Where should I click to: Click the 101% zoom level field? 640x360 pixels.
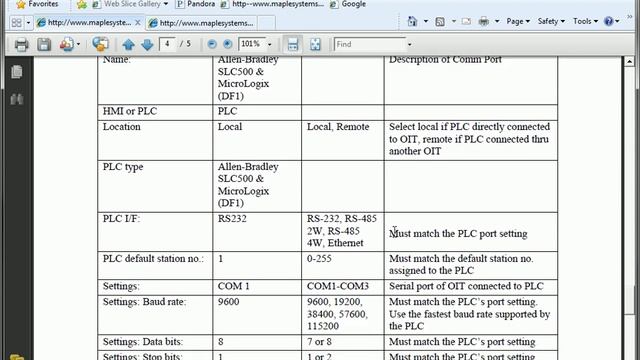[251, 44]
